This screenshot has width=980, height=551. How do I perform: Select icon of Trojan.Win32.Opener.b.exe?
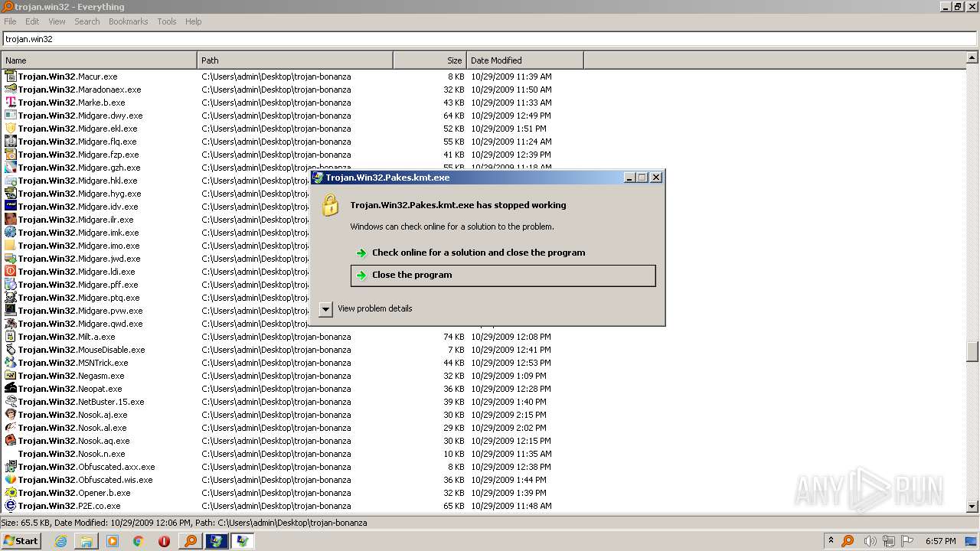tap(11, 493)
